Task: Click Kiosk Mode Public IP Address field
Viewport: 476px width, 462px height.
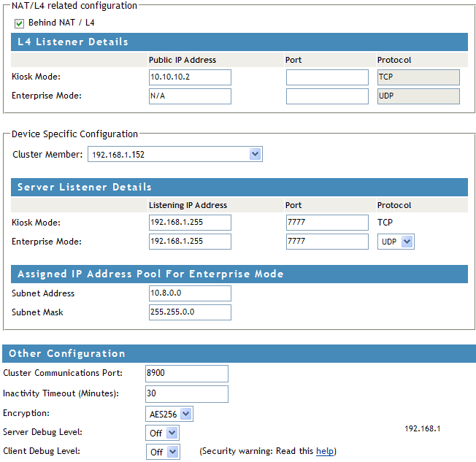Action: [190, 77]
